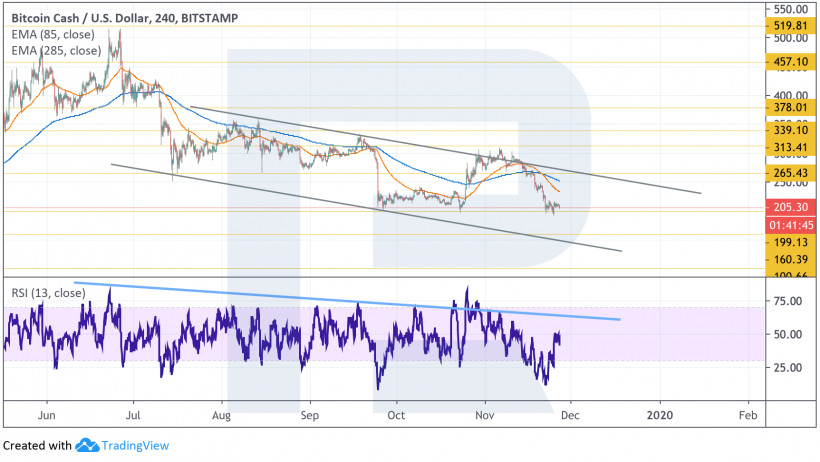
Task: Open the TradingView text link
Action: tap(133, 445)
